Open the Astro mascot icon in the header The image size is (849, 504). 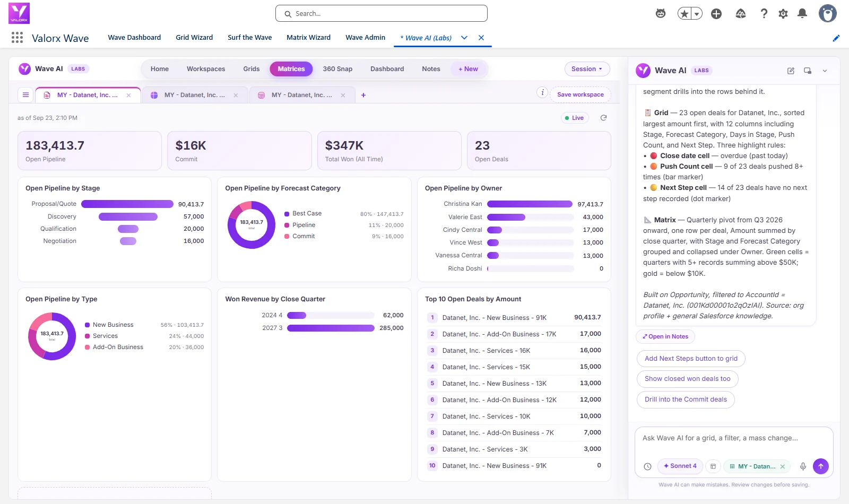[661, 13]
